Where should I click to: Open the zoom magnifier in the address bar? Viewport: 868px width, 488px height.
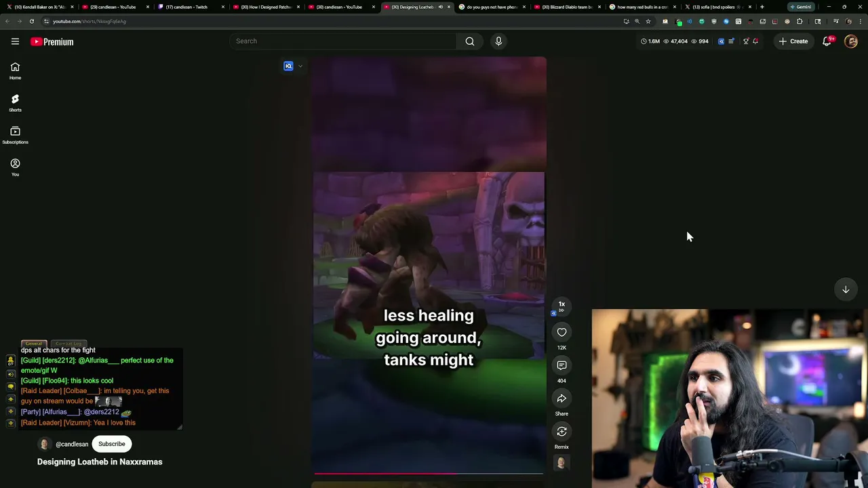pyautogui.click(x=637, y=21)
